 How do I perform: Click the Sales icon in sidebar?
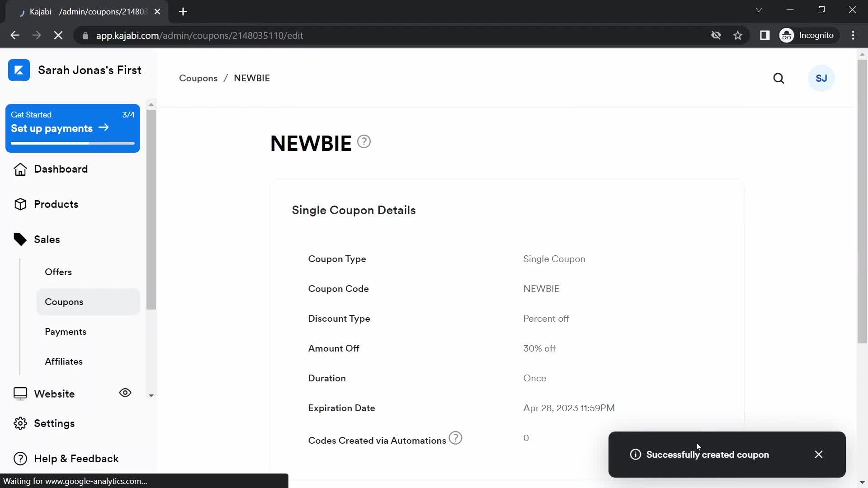[20, 239]
